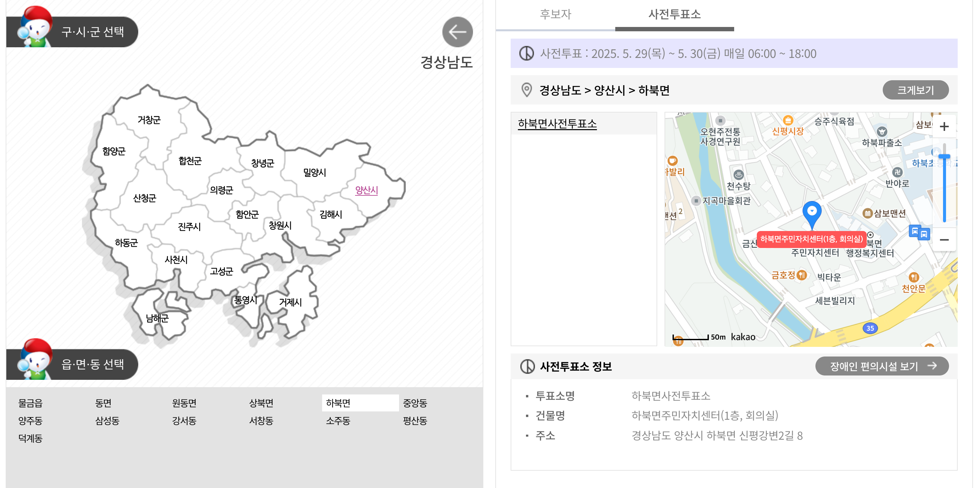Screen dimensions: 980x488
Task: Open 장애인 편의시설 보기 button
Action: [882, 366]
